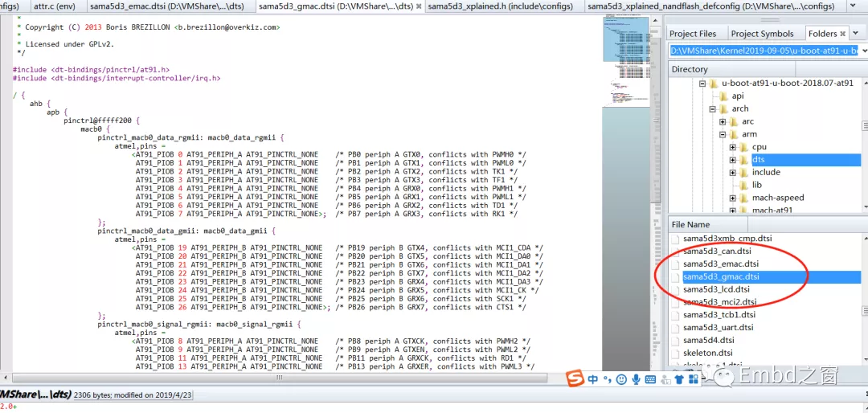Expand the include folder node
This screenshot has height=413, width=868.
pos(733,173)
